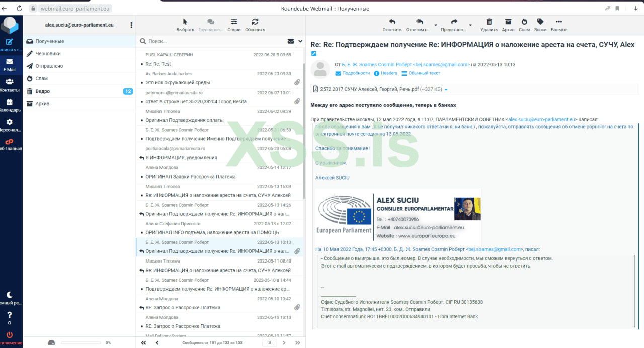This screenshot has width=644, height=348.
Task: Archive the message using Архив toolbar button
Action: point(508,25)
